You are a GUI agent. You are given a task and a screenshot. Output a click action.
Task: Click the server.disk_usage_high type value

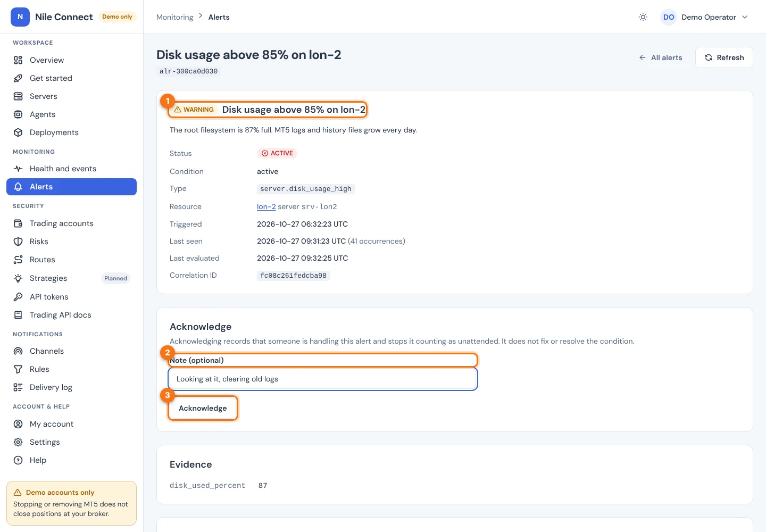click(306, 189)
